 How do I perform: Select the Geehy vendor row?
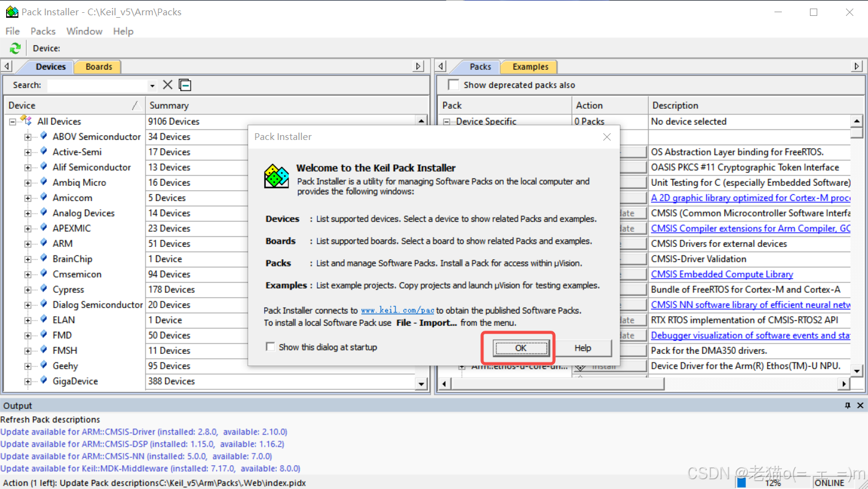(65, 366)
